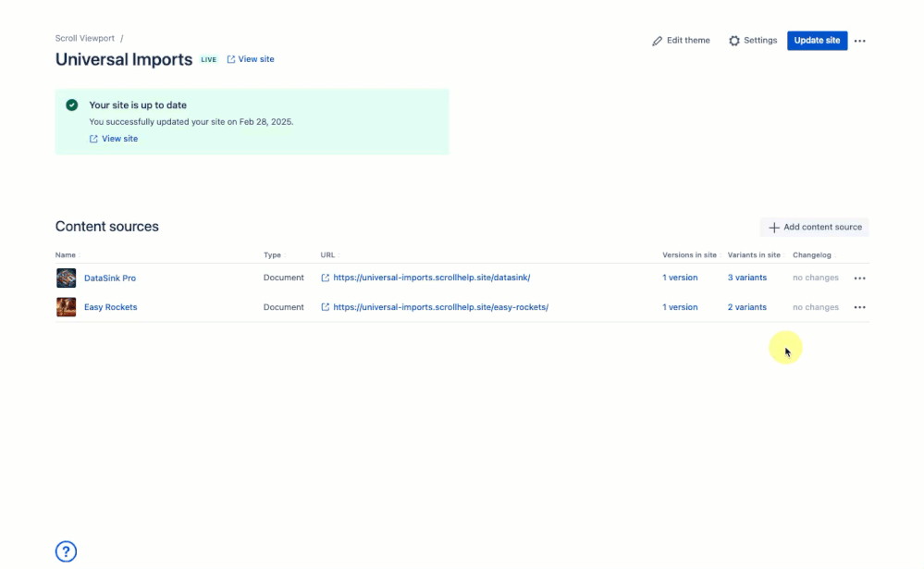Screen dimensions: 924x569
Task: Click the 'Universal Imports' page title
Action: point(124,59)
